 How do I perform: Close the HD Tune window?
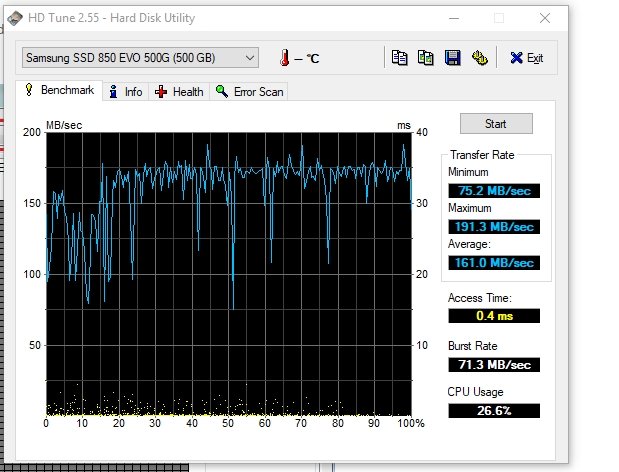(x=545, y=18)
